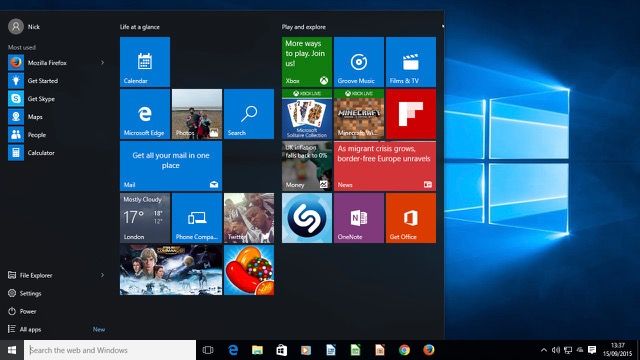Open the Action Center notifications icon
Screen dimensions: 640x360
click(x=592, y=350)
